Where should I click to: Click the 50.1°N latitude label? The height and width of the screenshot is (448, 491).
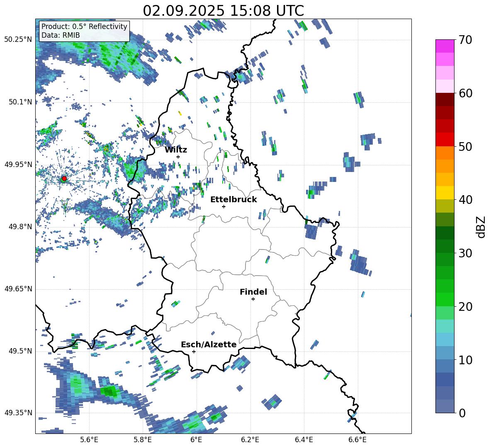point(20,102)
